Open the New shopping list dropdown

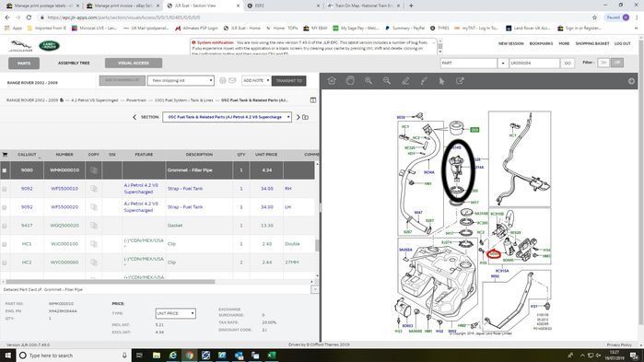(x=181, y=80)
